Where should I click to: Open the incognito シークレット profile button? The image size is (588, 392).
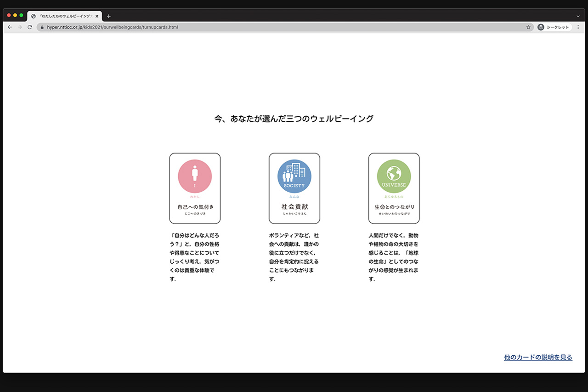pos(554,27)
